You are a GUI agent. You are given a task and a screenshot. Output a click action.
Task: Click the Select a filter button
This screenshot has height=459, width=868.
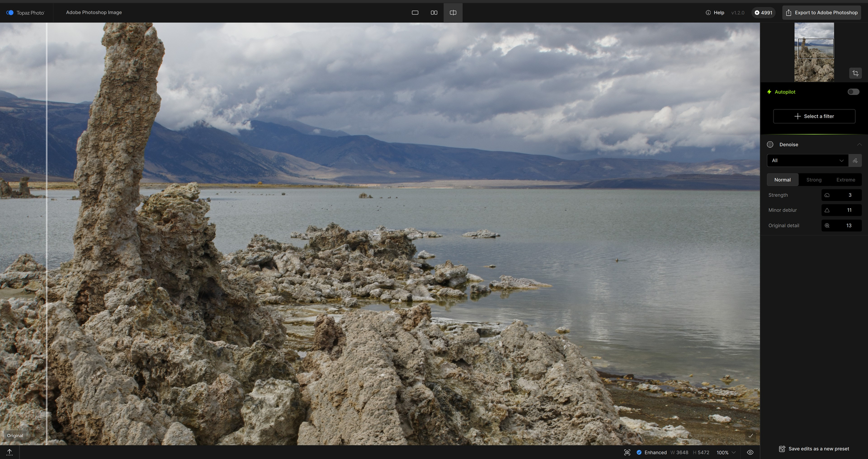[x=814, y=116]
